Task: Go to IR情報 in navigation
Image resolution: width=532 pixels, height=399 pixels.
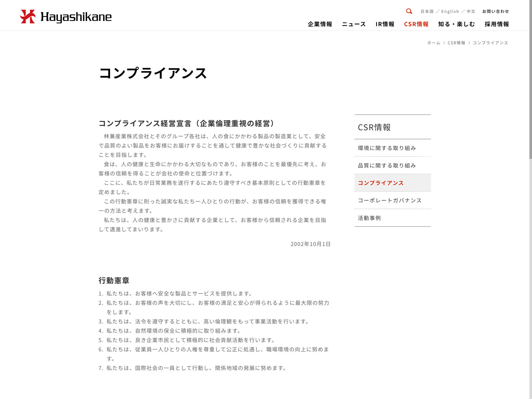Action: pyautogui.click(x=385, y=24)
